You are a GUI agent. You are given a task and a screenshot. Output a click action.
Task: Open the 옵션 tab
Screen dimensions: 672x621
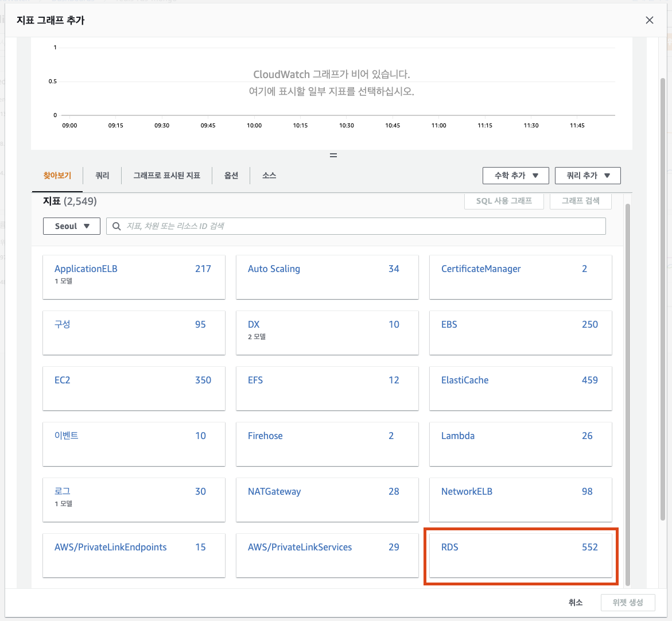[231, 175]
